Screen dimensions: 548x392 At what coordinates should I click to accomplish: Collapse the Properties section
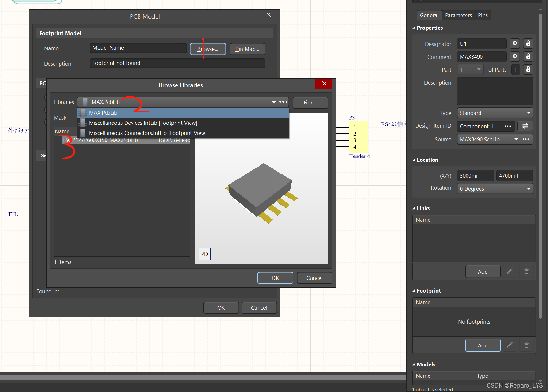tap(414, 28)
